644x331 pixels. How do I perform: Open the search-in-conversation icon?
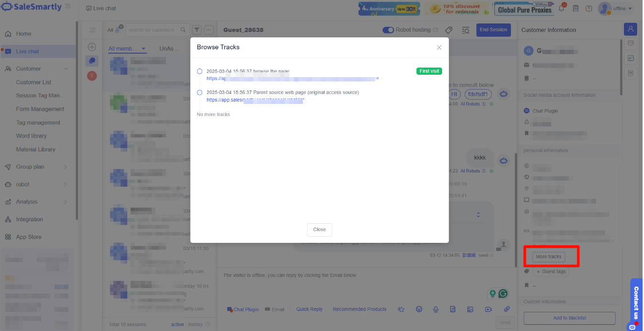[x=465, y=30]
